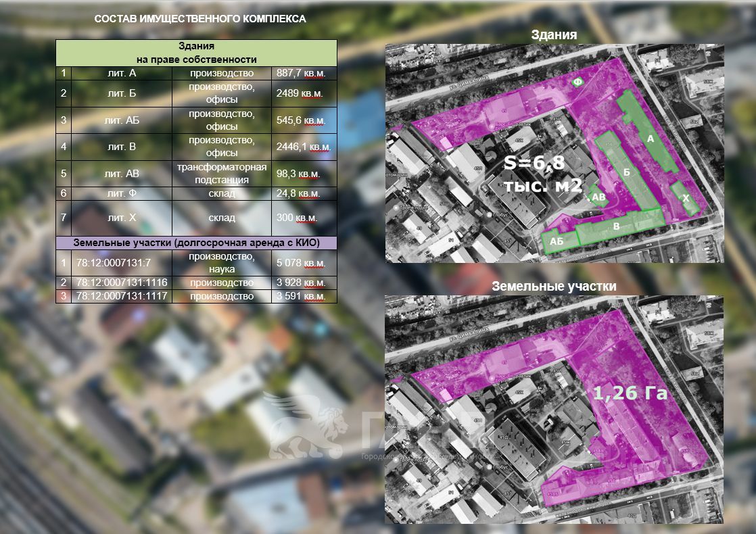The width and height of the screenshot is (756, 534).
Task: Click the cell 'лит. Ф'
Action: point(122,193)
